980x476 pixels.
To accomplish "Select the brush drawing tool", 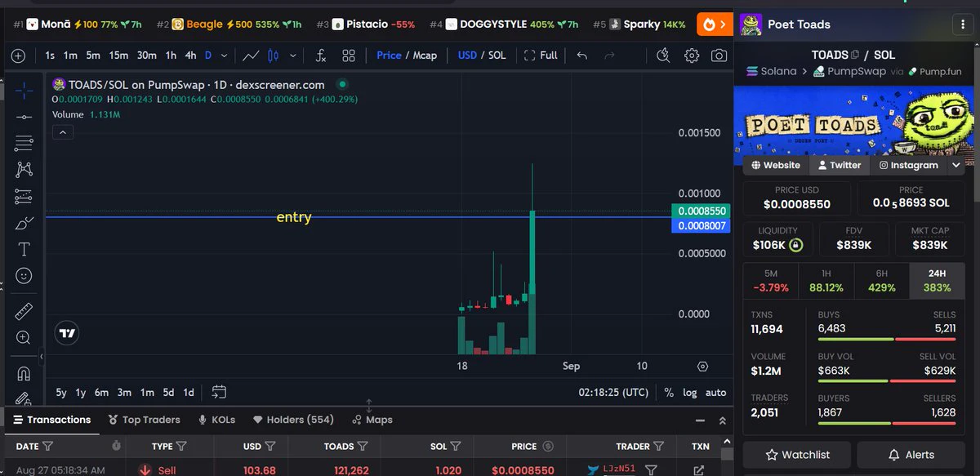I will pos(24,223).
